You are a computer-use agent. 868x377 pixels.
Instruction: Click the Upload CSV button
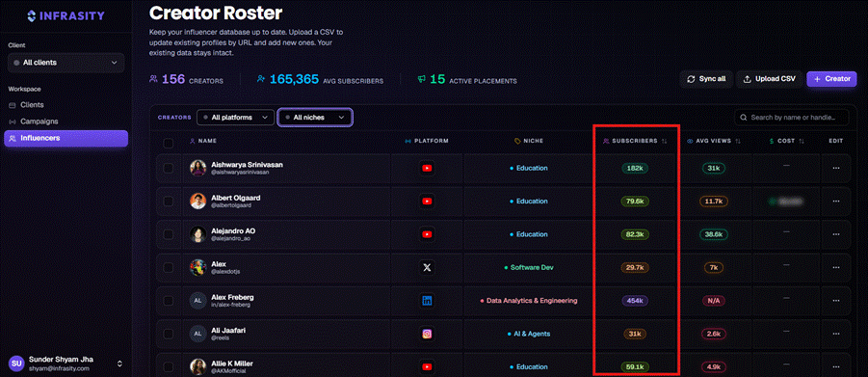(x=770, y=79)
